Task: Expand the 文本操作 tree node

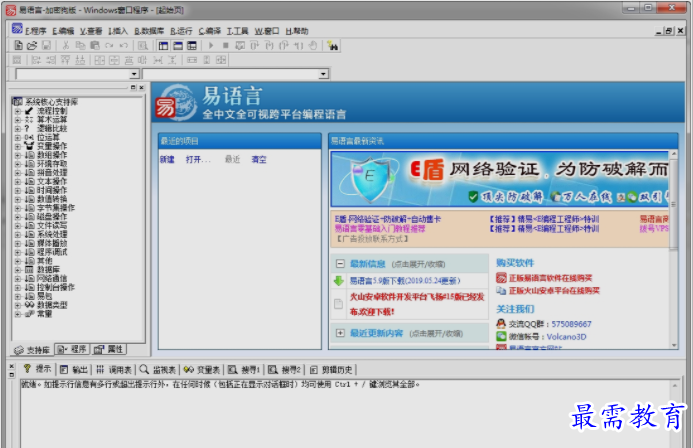Action: [x=18, y=182]
